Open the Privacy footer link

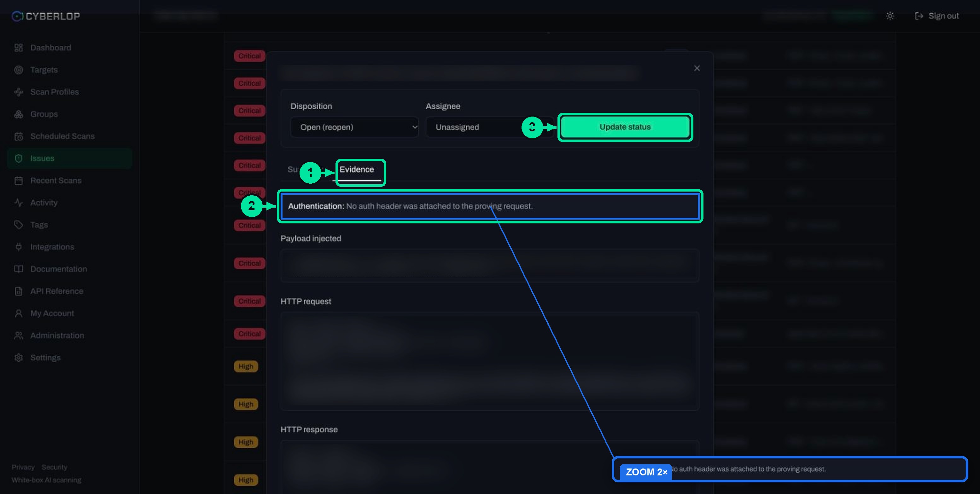[23, 467]
